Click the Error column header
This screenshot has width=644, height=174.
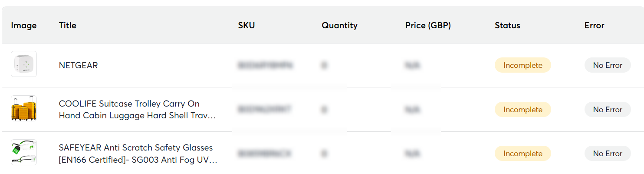[594, 25]
